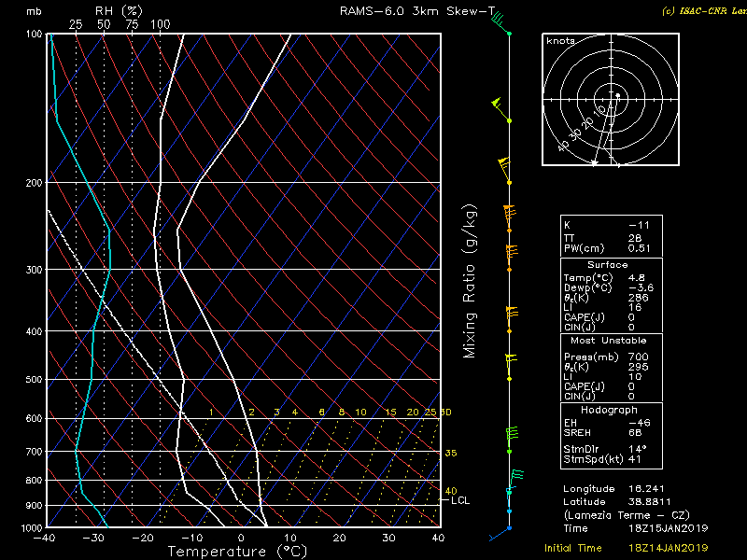
Task: Click the yellow 'Initial Time' label
Action: pos(573,548)
